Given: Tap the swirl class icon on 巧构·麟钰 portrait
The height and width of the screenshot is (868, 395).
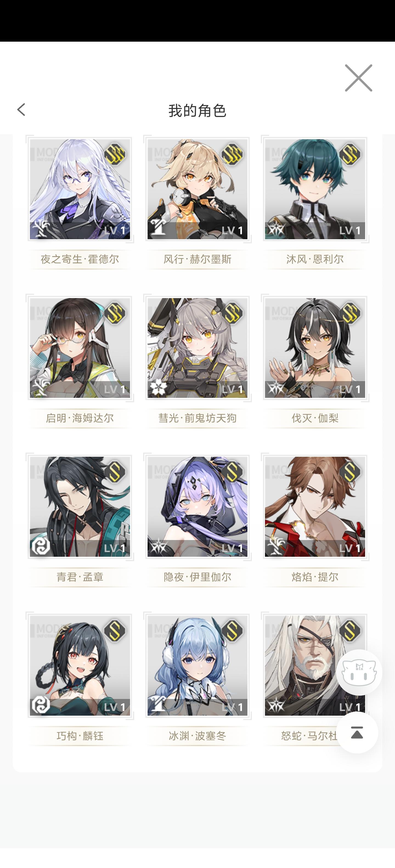Looking at the screenshot, I should point(41,705).
